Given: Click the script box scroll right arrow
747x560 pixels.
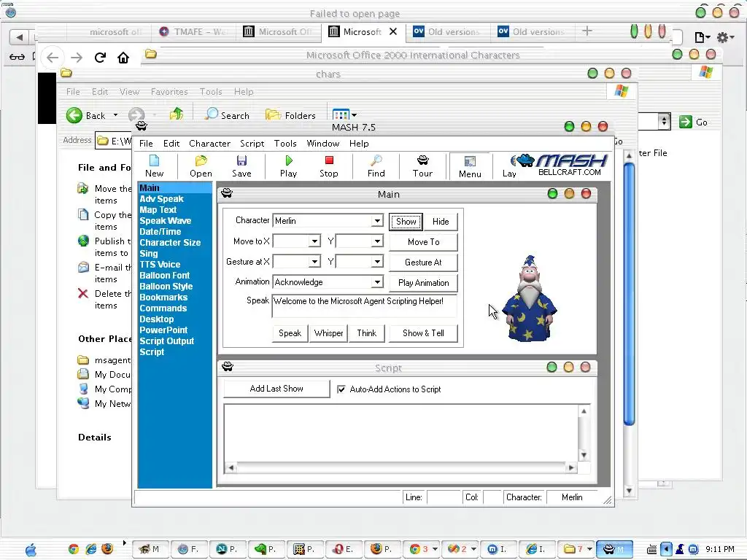Looking at the screenshot, I should click(570, 467).
